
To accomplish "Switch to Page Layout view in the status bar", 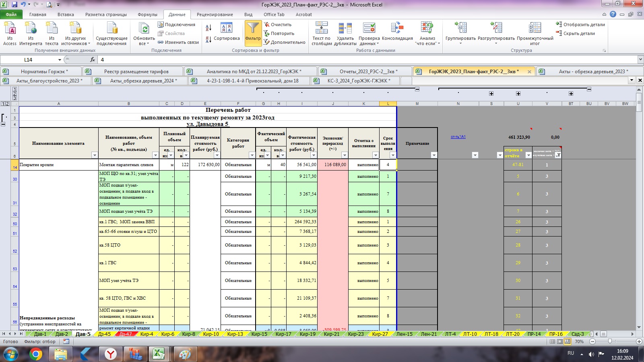I will point(560,341).
